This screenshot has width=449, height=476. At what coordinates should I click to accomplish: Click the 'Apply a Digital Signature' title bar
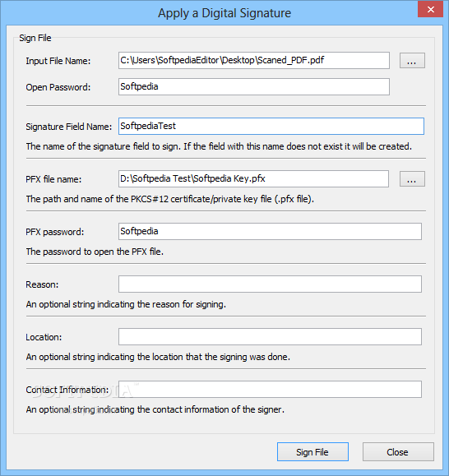[x=224, y=13]
